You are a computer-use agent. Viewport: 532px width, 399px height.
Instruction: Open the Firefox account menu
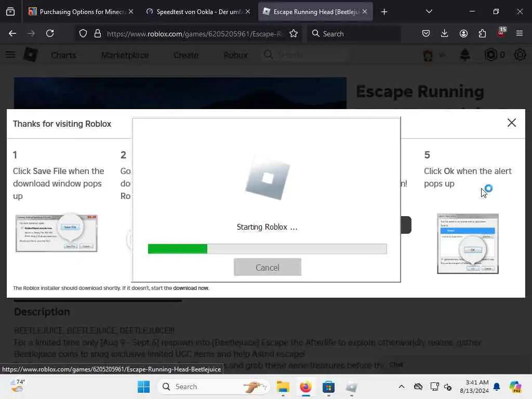[463, 33]
